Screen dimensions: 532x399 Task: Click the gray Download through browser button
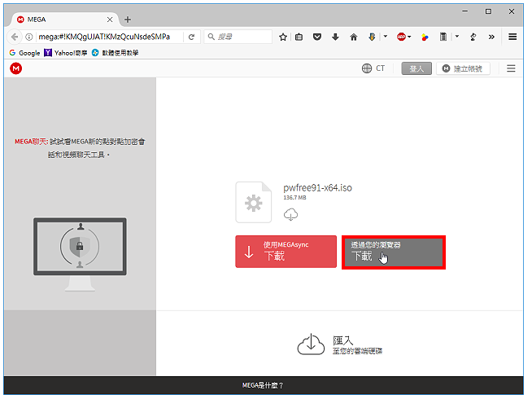[394, 252]
